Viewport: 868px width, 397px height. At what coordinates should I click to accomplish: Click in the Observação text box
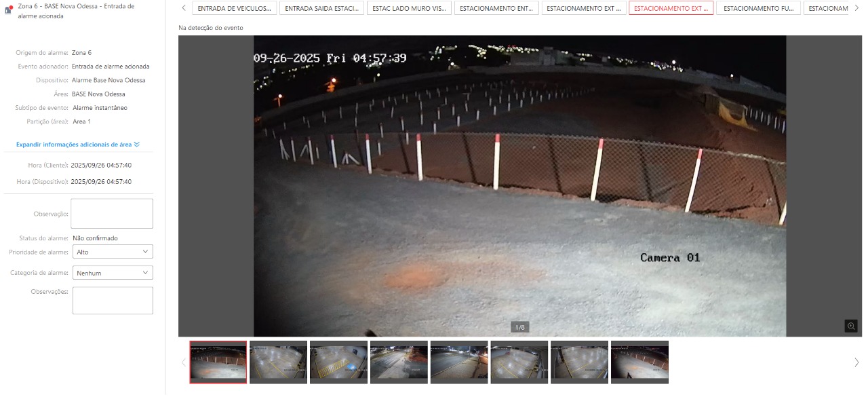112,214
